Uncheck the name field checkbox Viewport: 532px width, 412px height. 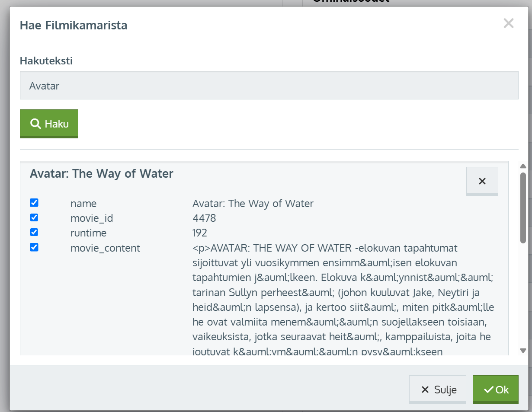[x=34, y=203]
